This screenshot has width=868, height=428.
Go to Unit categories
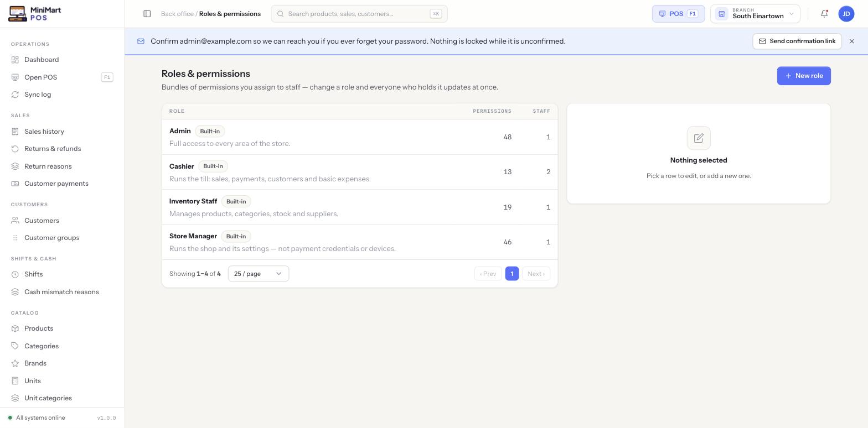[x=62, y=398]
